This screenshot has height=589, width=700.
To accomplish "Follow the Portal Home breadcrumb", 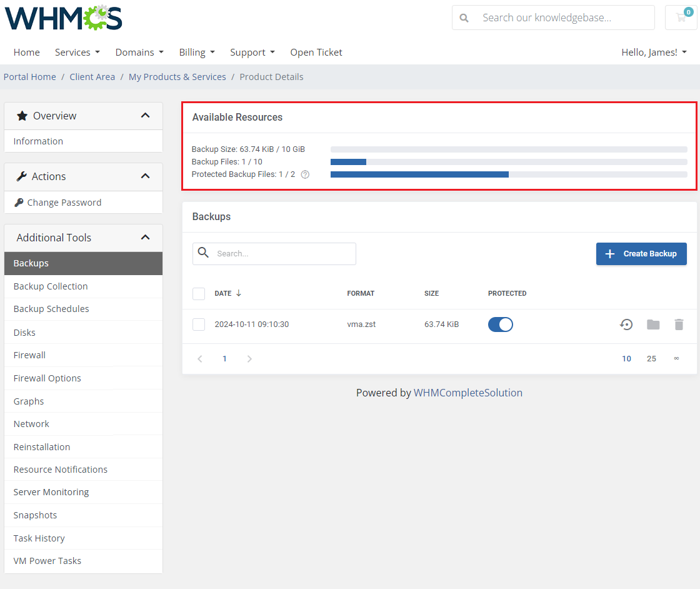I will click(30, 77).
